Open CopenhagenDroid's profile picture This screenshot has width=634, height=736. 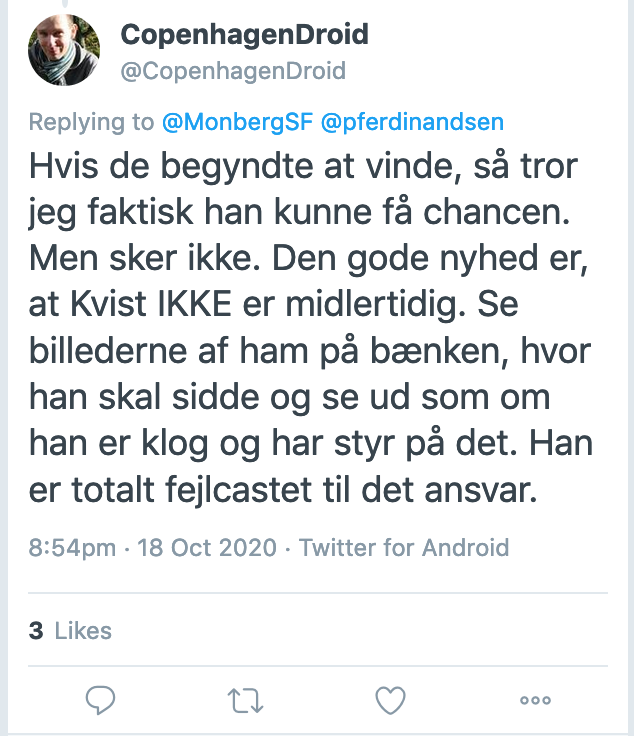(x=64, y=50)
